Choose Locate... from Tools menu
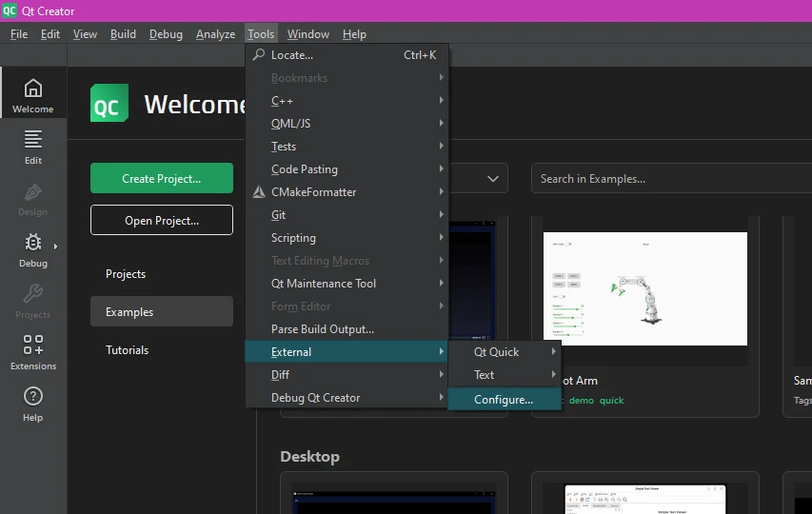The width and height of the screenshot is (812, 514). pyautogui.click(x=347, y=55)
